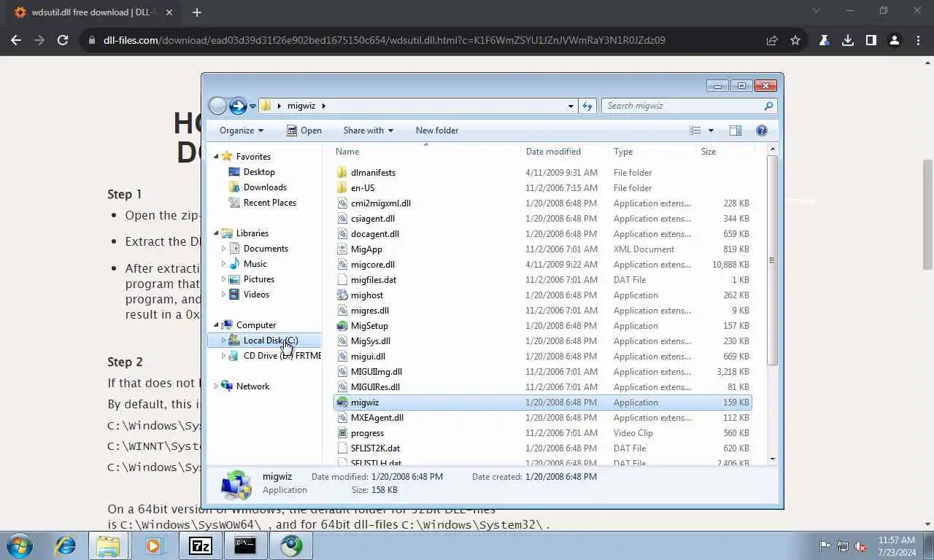Screen dimensions: 934x560
Task: Open the view options dropdown arrow
Action: pyautogui.click(x=711, y=131)
